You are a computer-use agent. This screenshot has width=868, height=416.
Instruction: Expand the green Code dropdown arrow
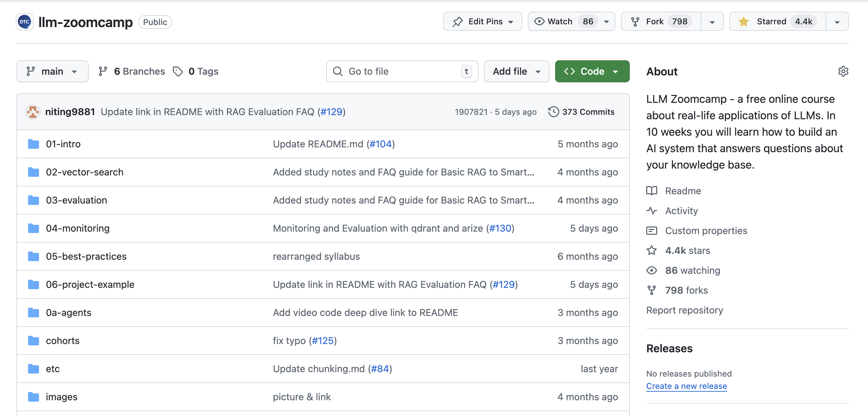pos(616,71)
